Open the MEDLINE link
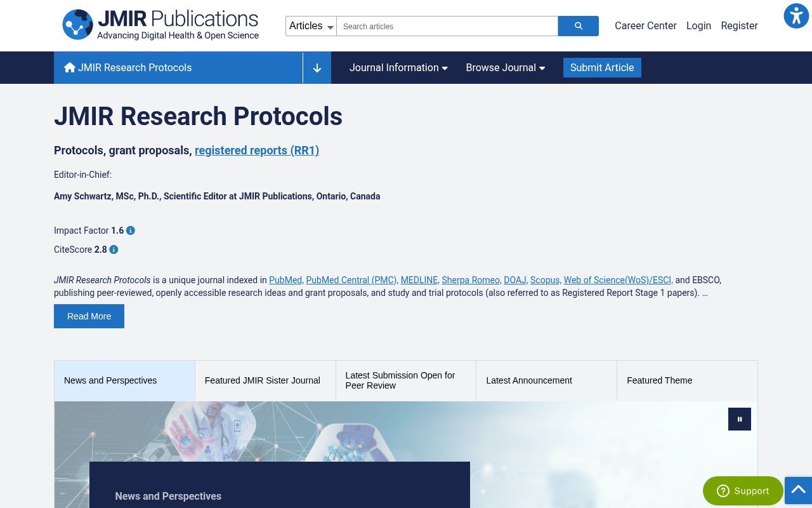This screenshot has width=812, height=508. pos(419,280)
